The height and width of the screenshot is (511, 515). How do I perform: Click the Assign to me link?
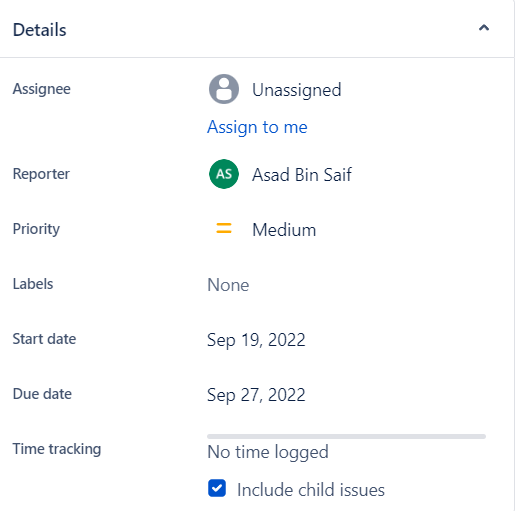coord(257,127)
